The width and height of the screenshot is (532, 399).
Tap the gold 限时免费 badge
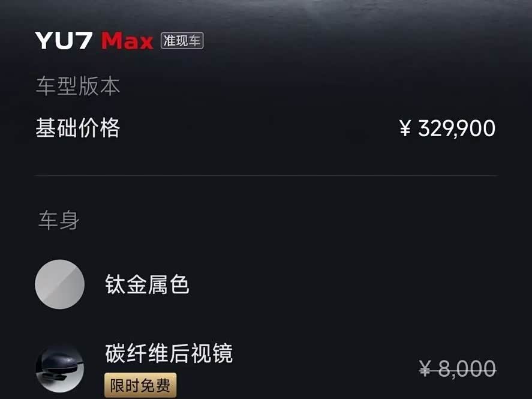140,385
